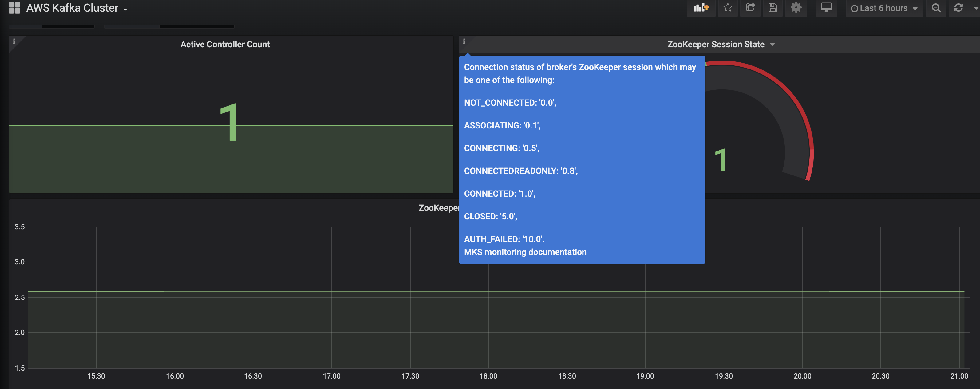Star this dashboard as favorite
The image size is (980, 389).
(727, 8)
